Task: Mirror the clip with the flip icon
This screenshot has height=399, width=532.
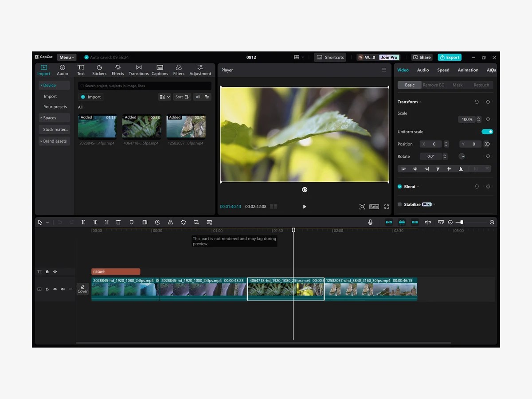Action: coord(170,222)
